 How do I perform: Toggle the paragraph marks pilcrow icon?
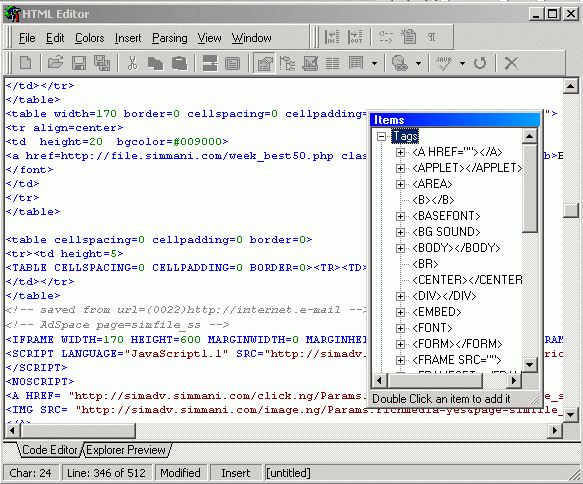(431, 37)
